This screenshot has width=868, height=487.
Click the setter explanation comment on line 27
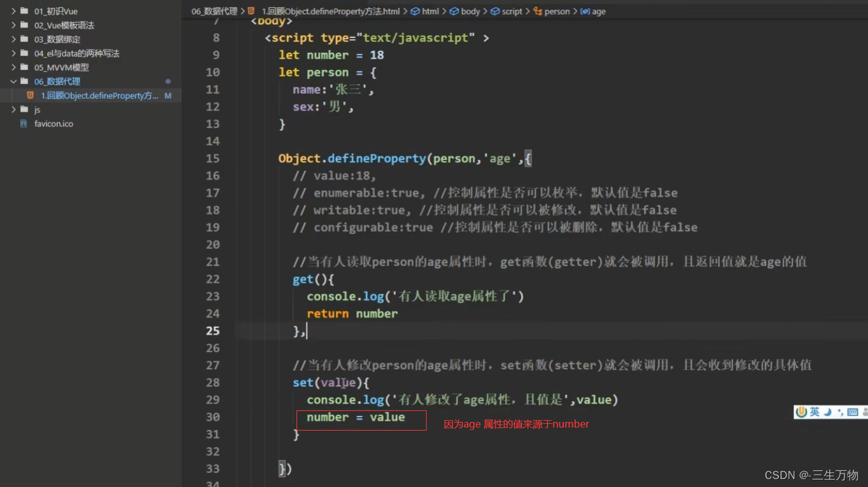[x=552, y=366]
